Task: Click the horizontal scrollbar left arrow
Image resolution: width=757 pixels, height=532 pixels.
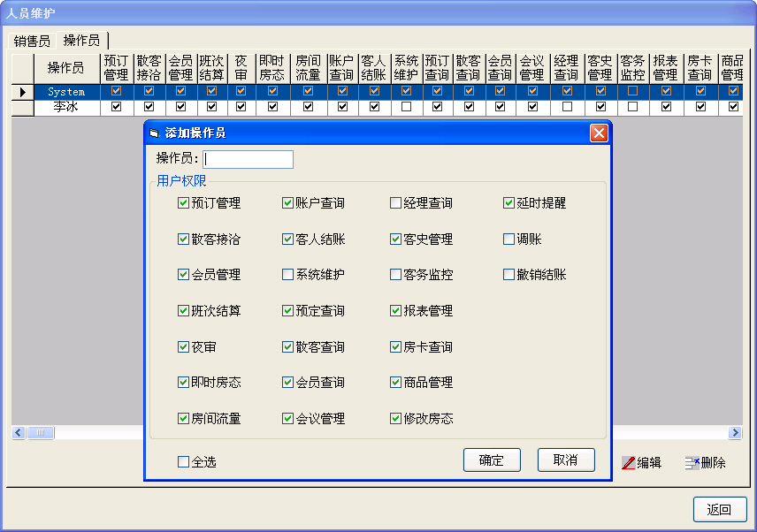Action: point(17,433)
